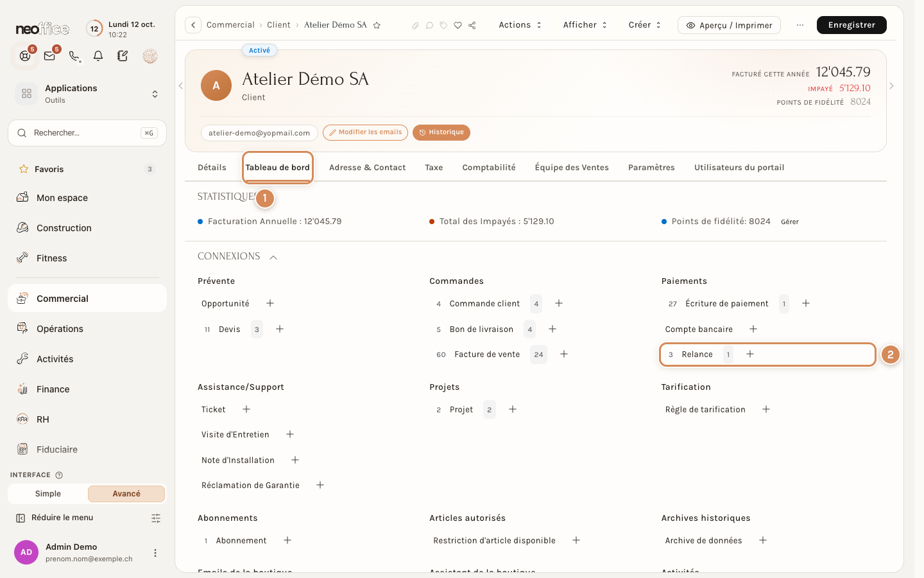Click the Gérer loyalty points link

coord(790,222)
